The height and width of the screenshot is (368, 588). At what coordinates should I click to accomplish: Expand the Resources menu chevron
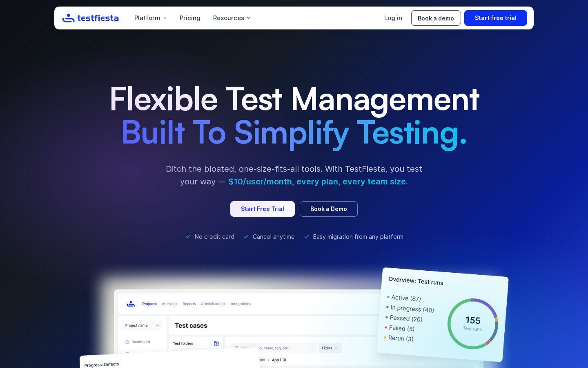(x=249, y=18)
